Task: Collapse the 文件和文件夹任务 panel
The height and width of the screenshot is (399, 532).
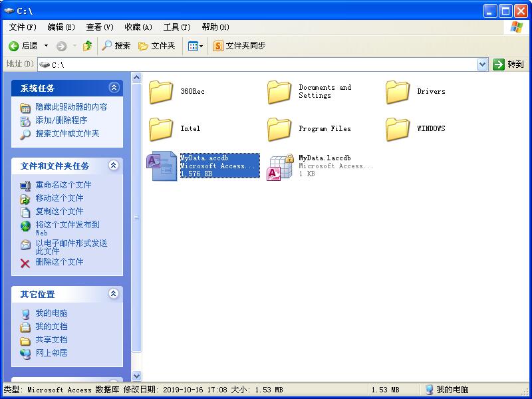Action: point(113,165)
